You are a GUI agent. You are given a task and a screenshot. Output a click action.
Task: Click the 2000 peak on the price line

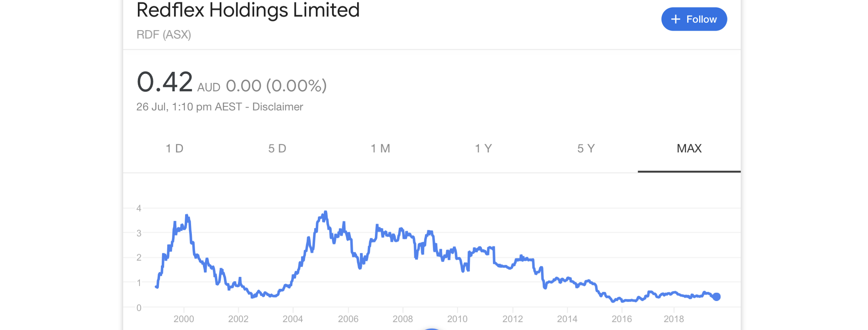(187, 216)
